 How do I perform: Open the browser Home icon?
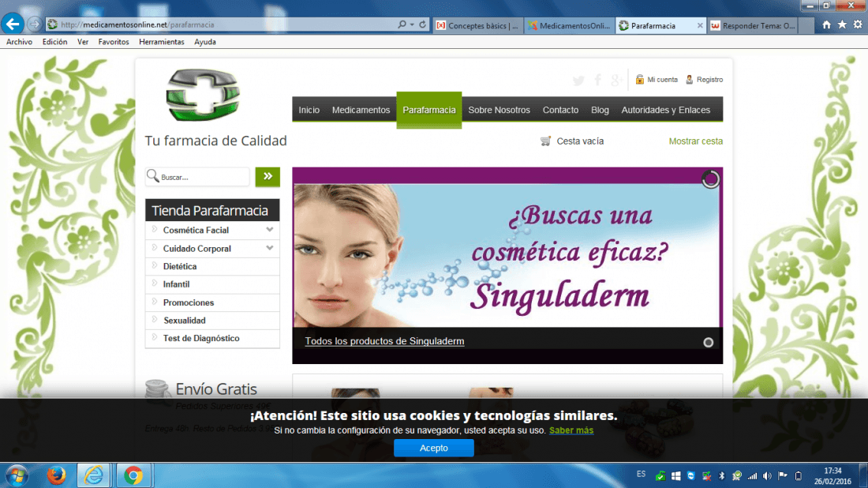coord(826,25)
